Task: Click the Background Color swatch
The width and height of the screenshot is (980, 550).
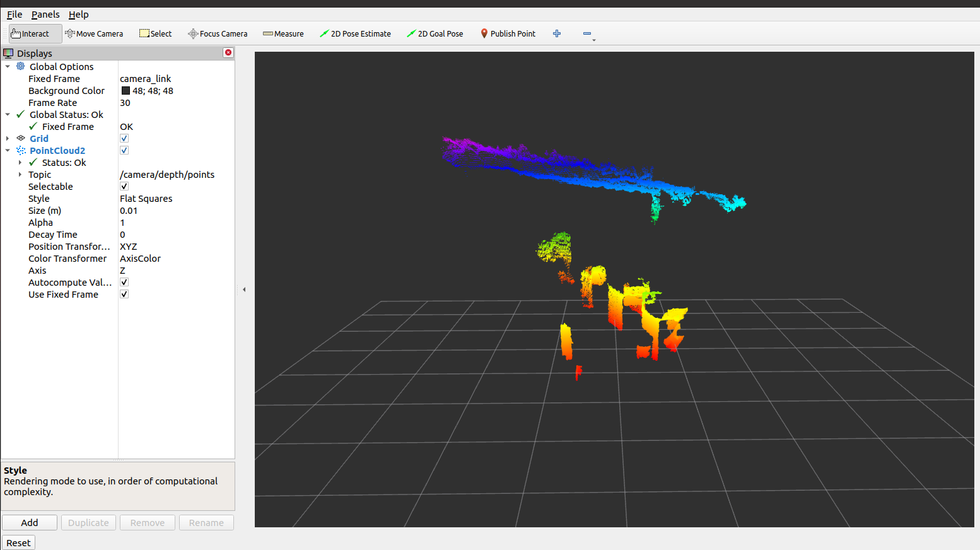Action: click(125, 90)
